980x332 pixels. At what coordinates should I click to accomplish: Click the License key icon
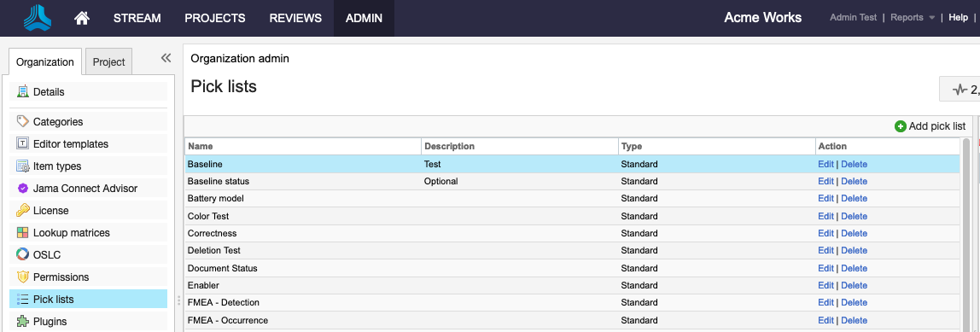coord(22,211)
